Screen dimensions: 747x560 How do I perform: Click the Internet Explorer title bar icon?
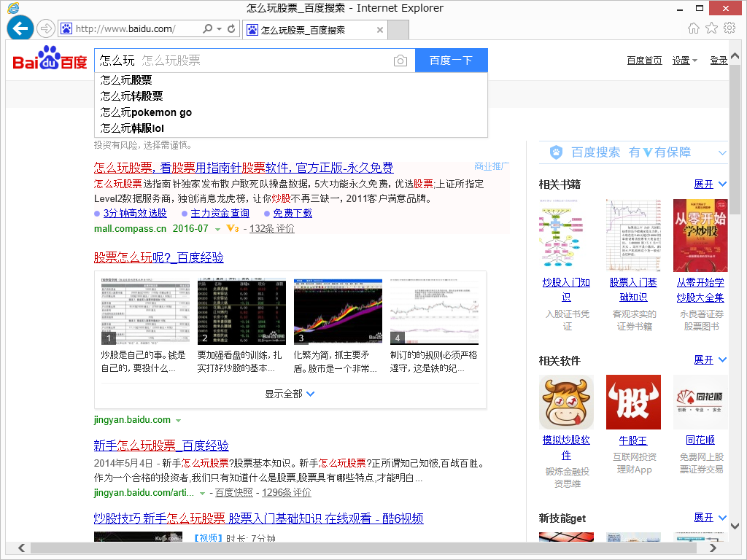point(13,7)
